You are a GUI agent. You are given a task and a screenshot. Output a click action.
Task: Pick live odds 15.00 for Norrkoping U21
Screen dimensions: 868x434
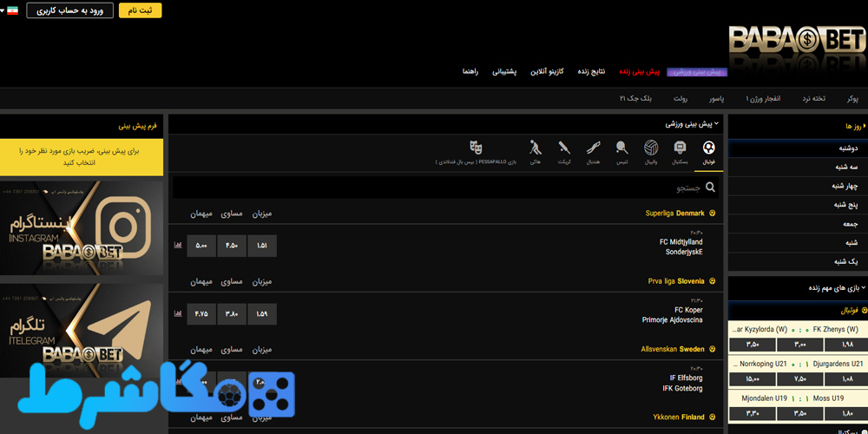pyautogui.click(x=752, y=379)
